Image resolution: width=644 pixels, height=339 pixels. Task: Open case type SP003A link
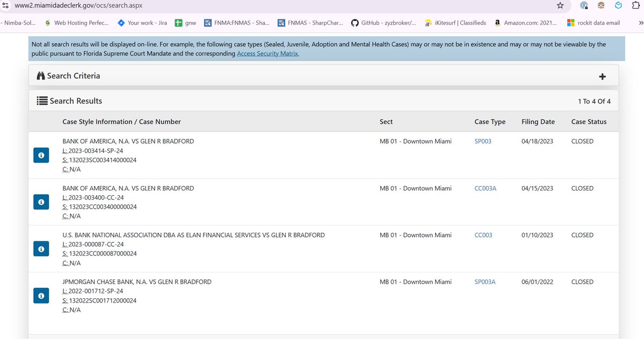pyautogui.click(x=485, y=282)
